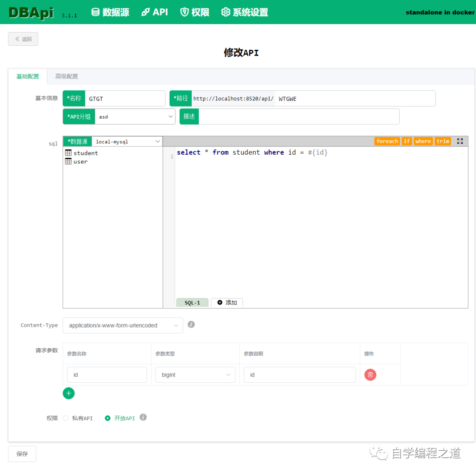Click the red delete parameter trash icon
476x474 pixels.
click(370, 375)
